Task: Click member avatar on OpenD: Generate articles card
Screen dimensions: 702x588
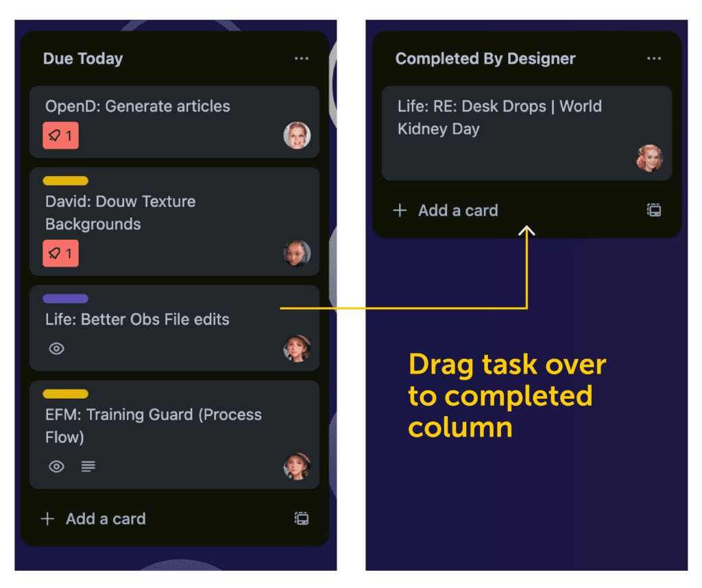Action: (297, 136)
